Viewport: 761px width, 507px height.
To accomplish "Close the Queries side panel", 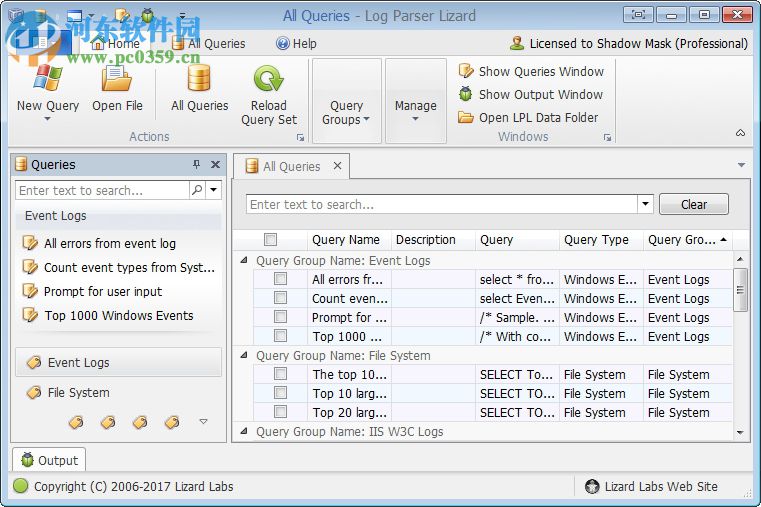I will (215, 164).
